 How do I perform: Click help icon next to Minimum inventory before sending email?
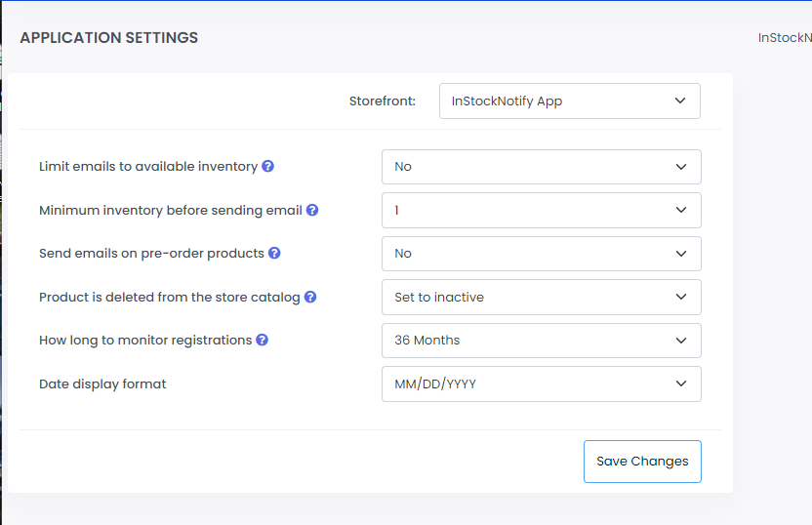(312, 210)
